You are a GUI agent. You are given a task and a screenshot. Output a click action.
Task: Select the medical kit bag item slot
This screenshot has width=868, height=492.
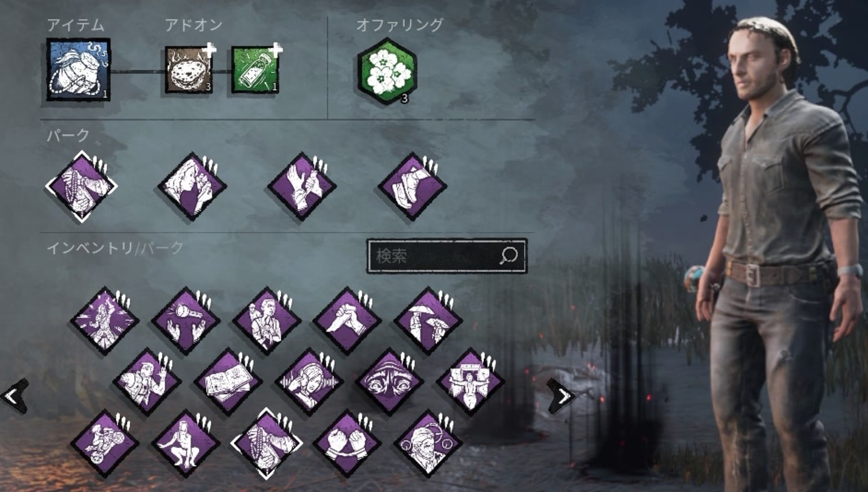coord(78,69)
